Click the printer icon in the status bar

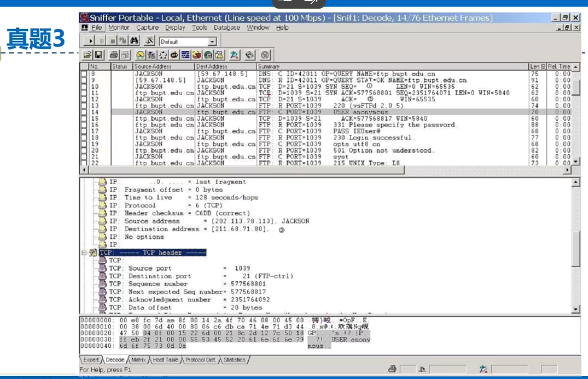tap(392, 369)
